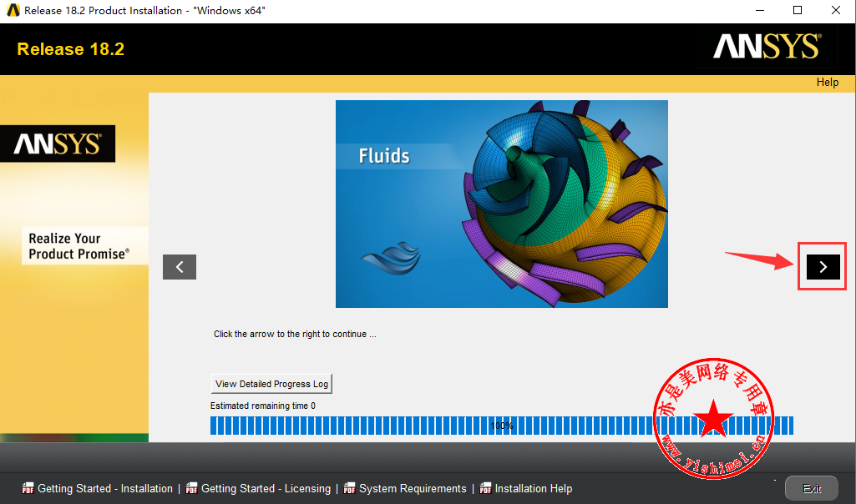856x504 pixels.
Task: Click the ANSYS logo in left sidebar
Action: [58, 144]
